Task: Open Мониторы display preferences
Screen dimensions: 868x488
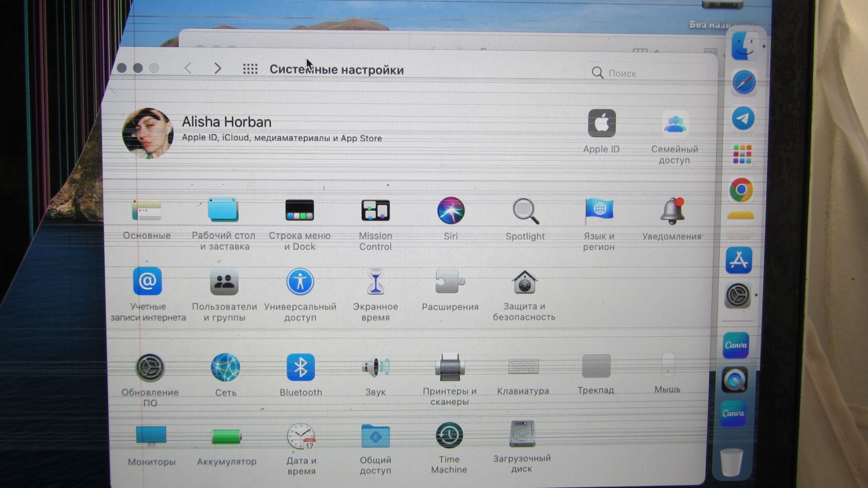Action: pos(151,437)
